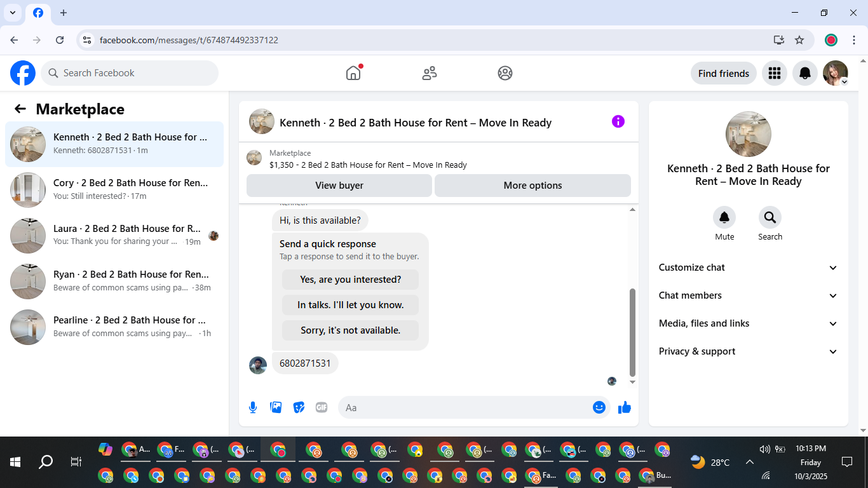Image resolution: width=868 pixels, height=488 pixels.
Task: View site information icon in address bar
Action: pos(87,40)
